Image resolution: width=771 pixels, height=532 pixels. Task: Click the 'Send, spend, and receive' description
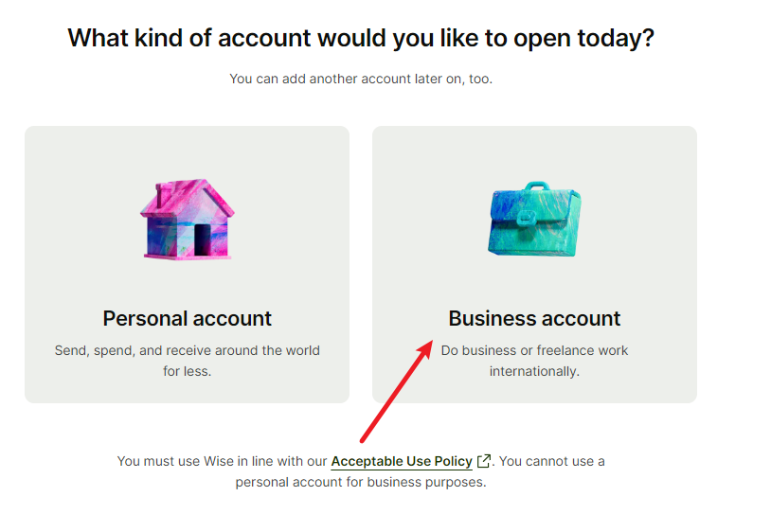tap(187, 350)
